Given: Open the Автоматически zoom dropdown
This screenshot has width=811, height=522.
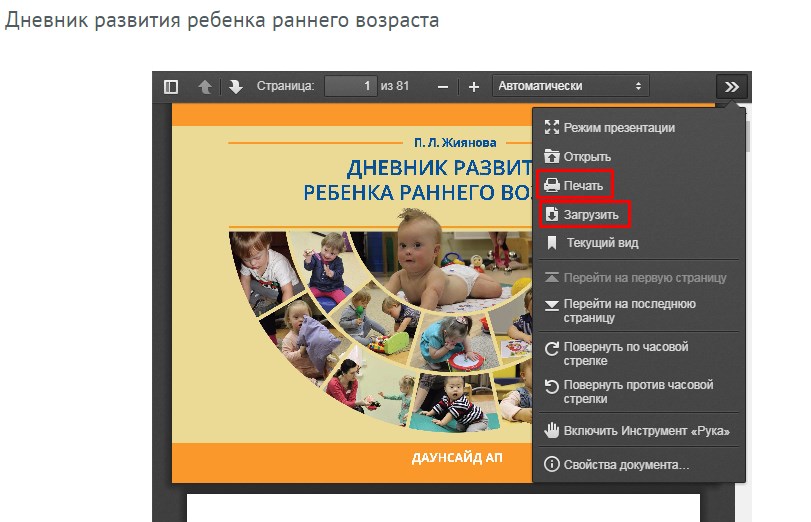Looking at the screenshot, I should click(570, 86).
